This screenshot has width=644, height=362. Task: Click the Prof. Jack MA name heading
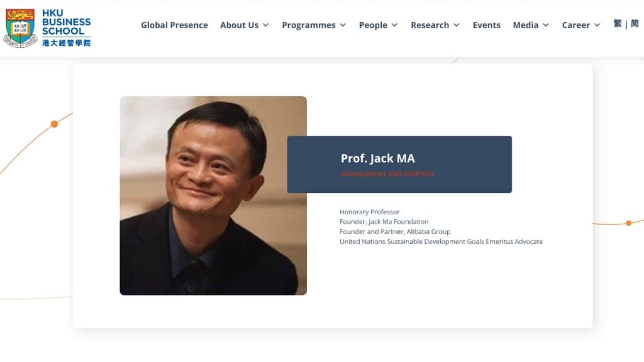pos(377,158)
